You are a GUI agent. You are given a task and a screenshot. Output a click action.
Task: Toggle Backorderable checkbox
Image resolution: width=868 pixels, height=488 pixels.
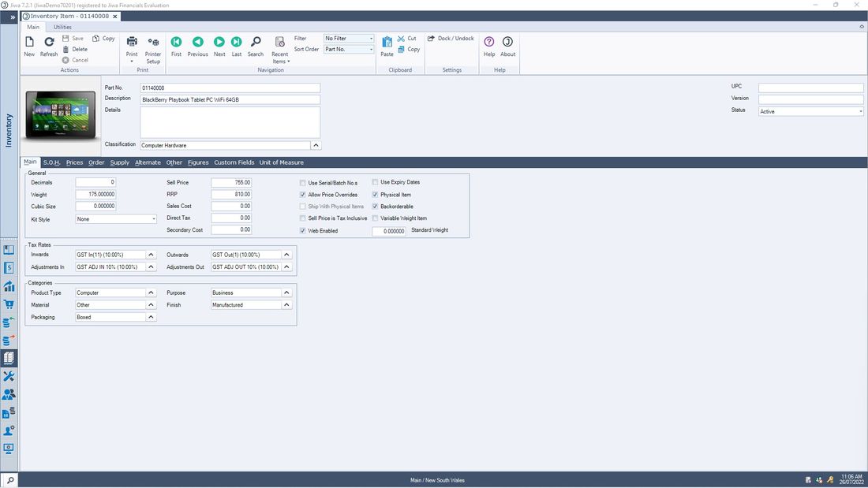click(x=376, y=207)
